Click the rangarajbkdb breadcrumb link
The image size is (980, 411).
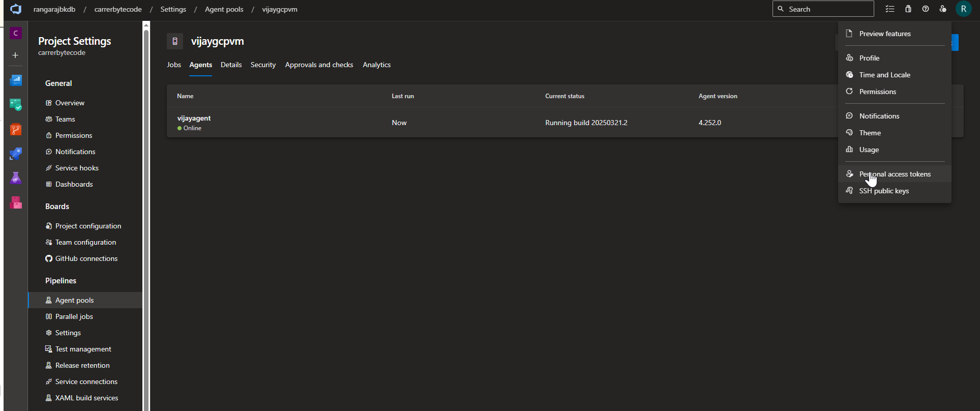[x=54, y=9]
